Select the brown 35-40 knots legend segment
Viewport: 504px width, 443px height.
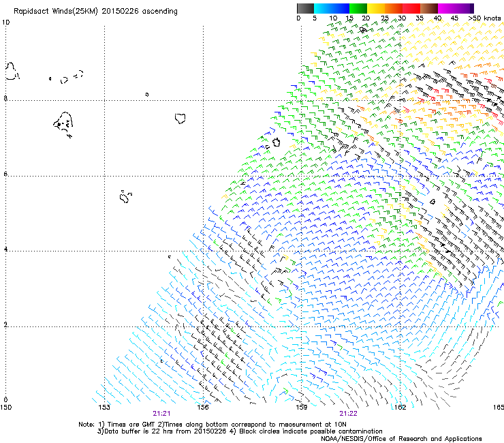429,8
